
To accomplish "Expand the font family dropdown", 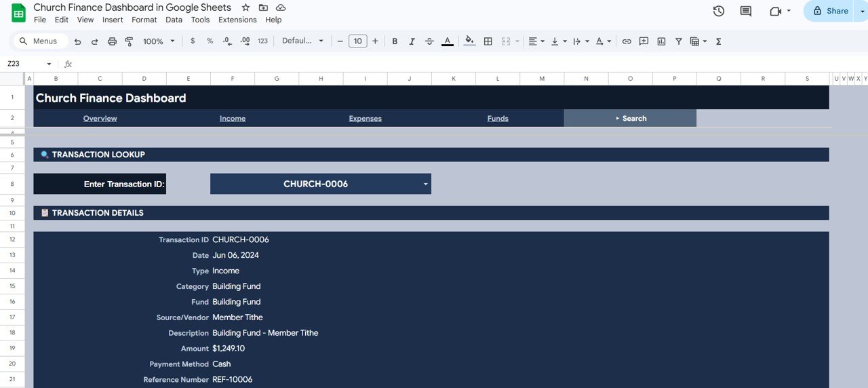I will 302,41.
